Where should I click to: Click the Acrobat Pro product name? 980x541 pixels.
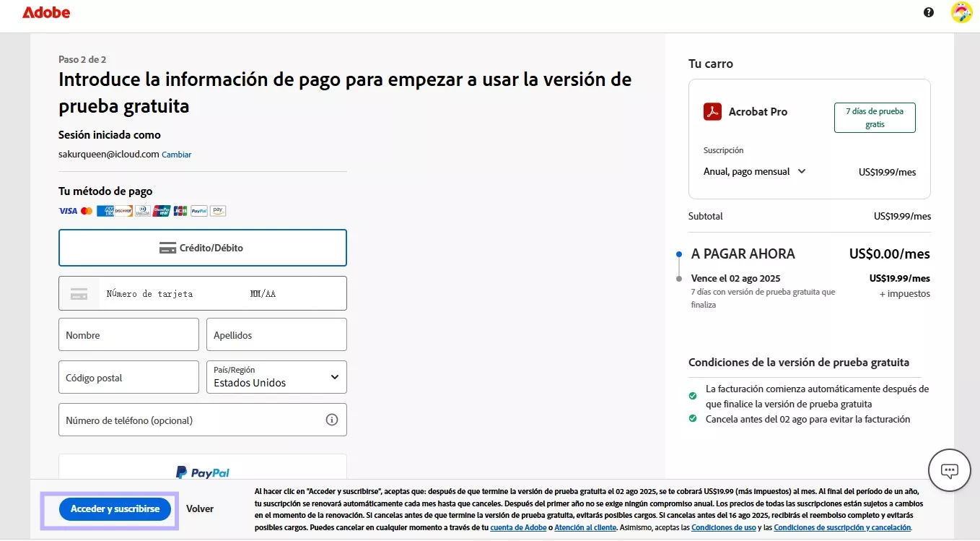(758, 111)
